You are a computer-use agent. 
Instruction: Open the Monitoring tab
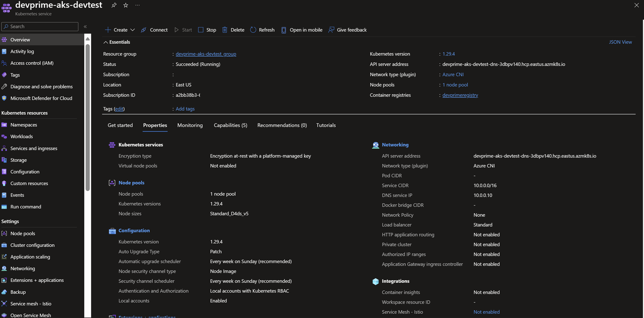pyautogui.click(x=190, y=125)
